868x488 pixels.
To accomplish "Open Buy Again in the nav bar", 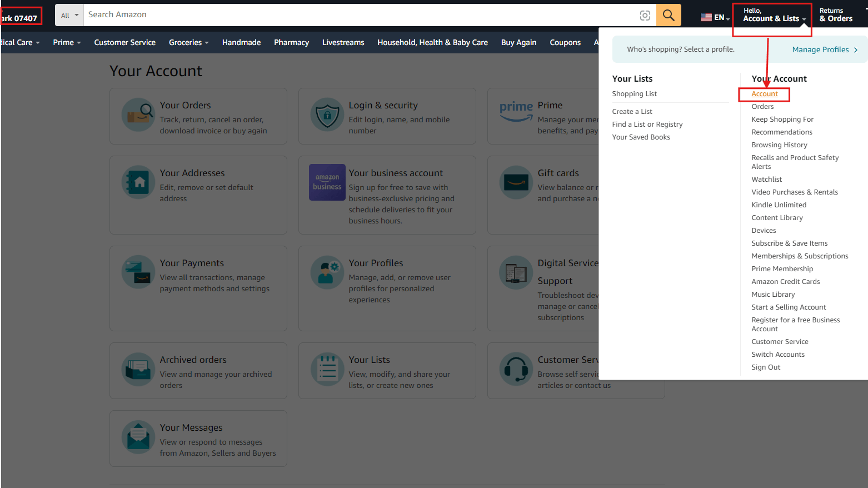I will [x=519, y=42].
